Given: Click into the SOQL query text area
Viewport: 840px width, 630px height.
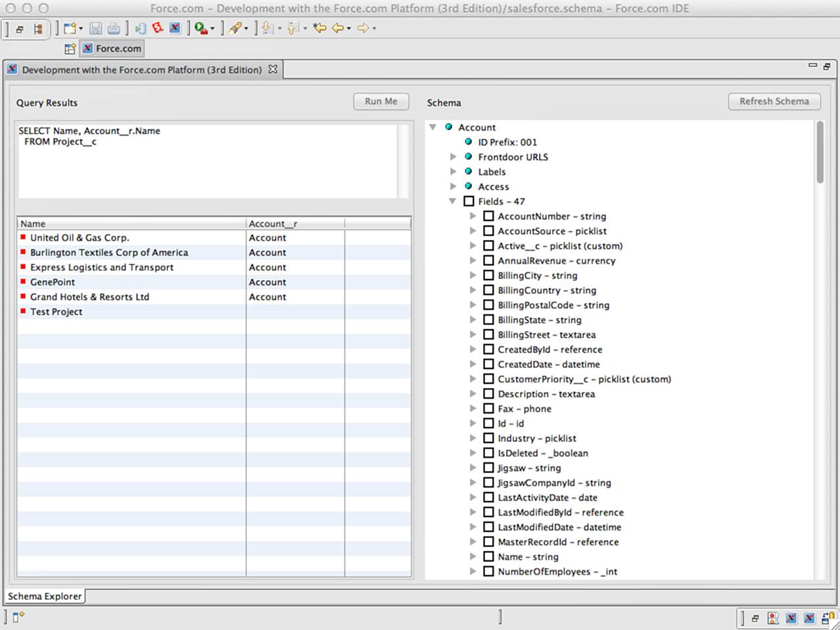Looking at the screenshot, I should point(207,160).
